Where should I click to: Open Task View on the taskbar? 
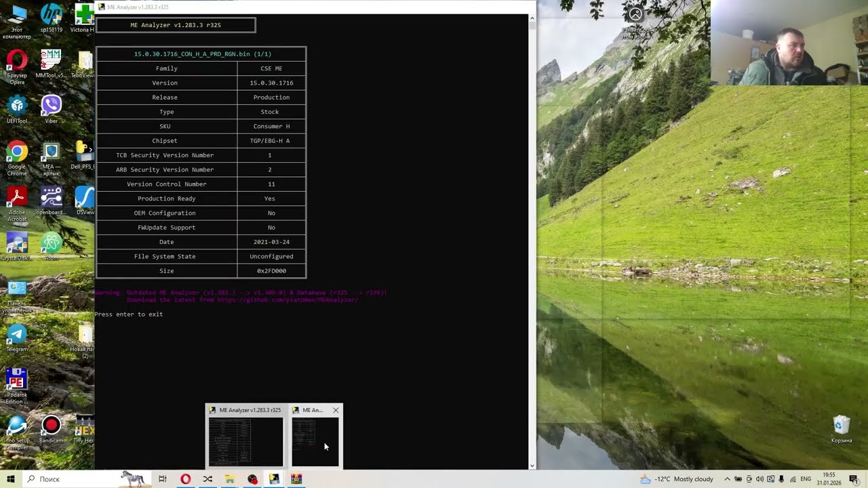click(x=163, y=479)
